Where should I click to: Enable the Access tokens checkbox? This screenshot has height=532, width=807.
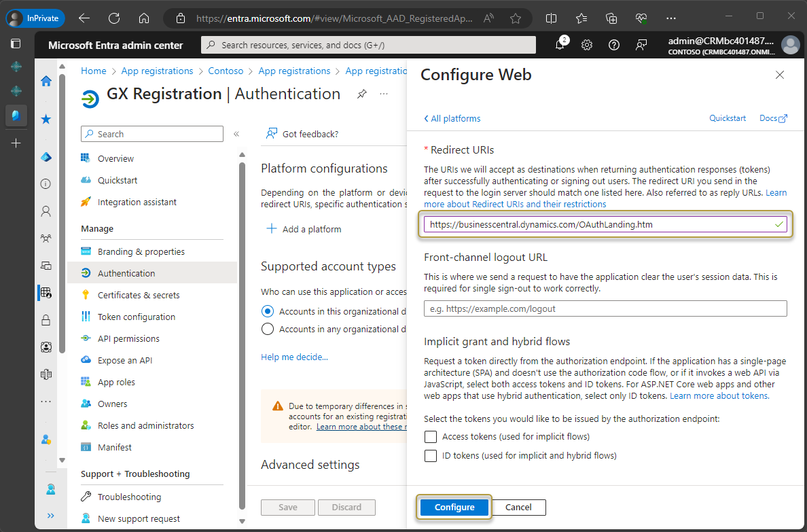430,437
